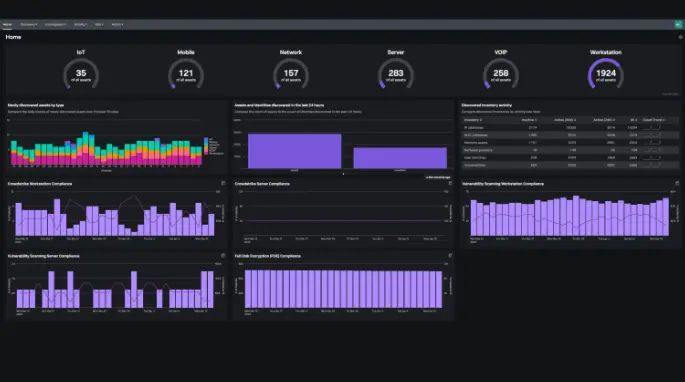Viewport: 685px width, 382px height.
Task: Click the Server gauge showing 283
Action: point(395,73)
